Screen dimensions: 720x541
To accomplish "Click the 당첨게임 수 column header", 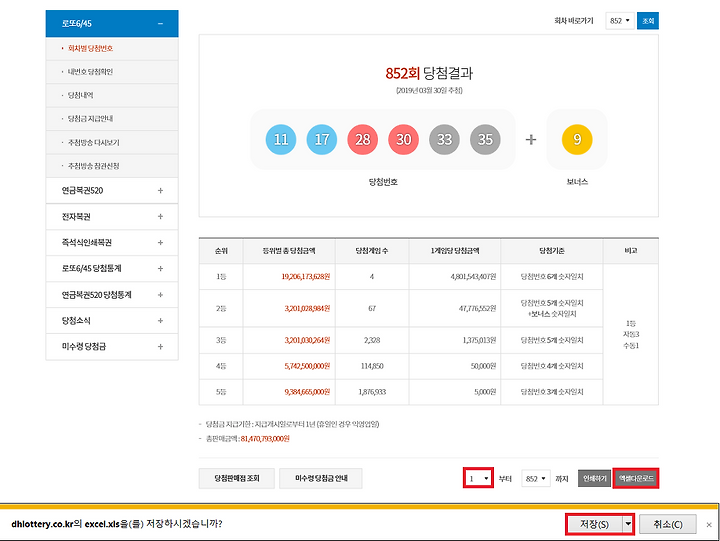I will [372, 251].
